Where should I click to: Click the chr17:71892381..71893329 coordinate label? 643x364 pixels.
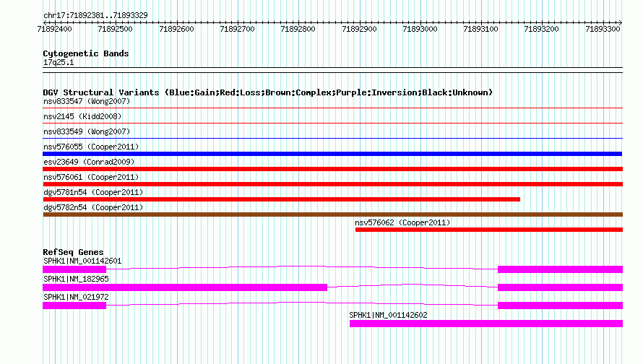95,15
